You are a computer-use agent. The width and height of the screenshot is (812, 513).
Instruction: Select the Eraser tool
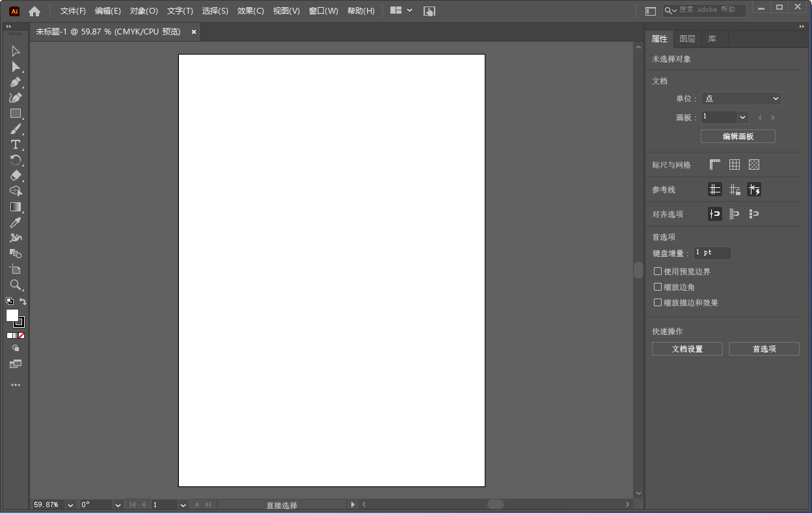click(x=14, y=176)
